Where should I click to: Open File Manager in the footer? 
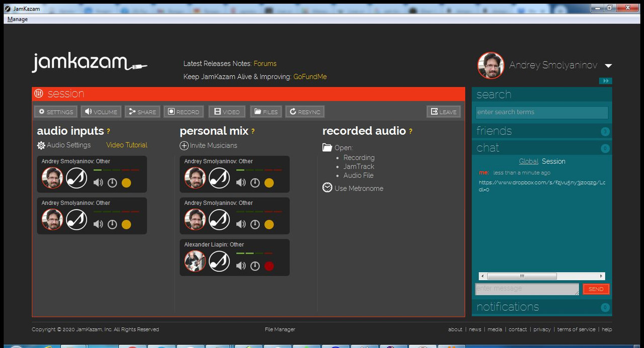coord(280,329)
